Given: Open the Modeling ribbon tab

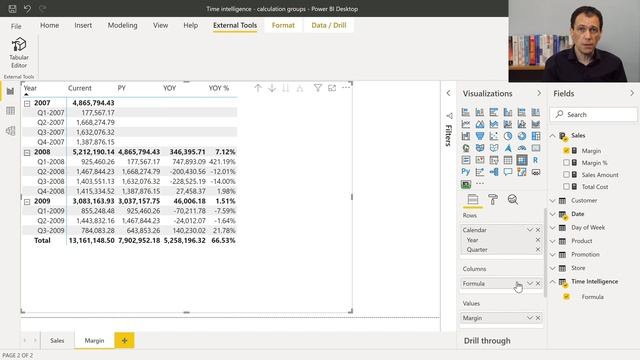Looking at the screenshot, I should click(122, 25).
